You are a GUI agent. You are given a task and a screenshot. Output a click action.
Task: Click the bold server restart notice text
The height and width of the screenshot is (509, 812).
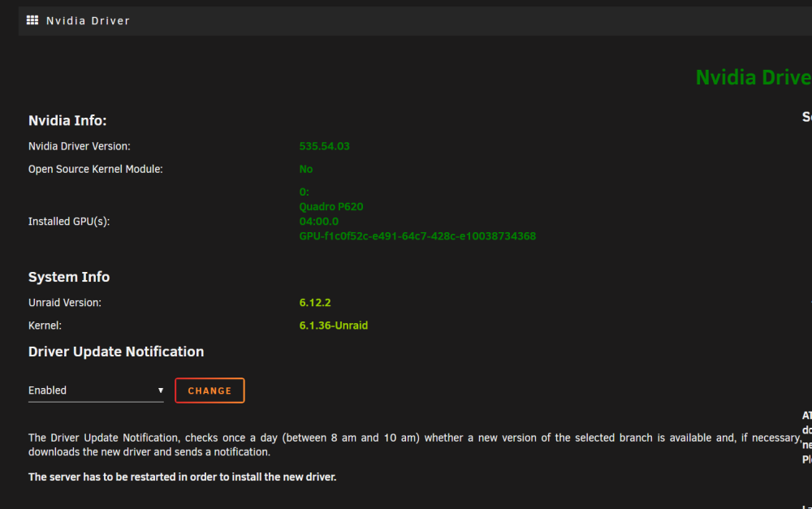click(x=182, y=477)
